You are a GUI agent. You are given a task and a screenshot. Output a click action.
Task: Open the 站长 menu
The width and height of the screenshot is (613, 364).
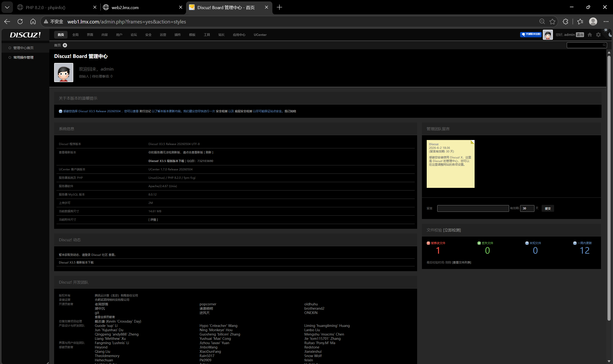click(x=221, y=35)
